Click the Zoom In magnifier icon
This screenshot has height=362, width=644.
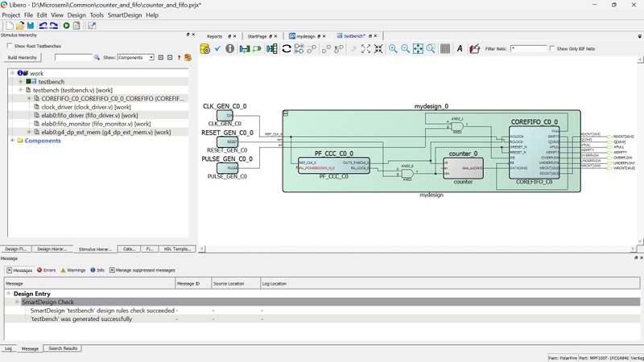(x=393, y=49)
